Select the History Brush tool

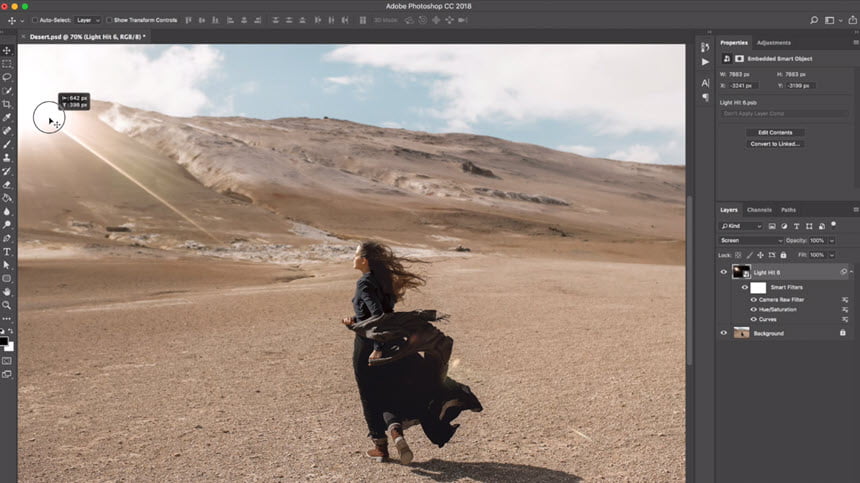click(7, 171)
